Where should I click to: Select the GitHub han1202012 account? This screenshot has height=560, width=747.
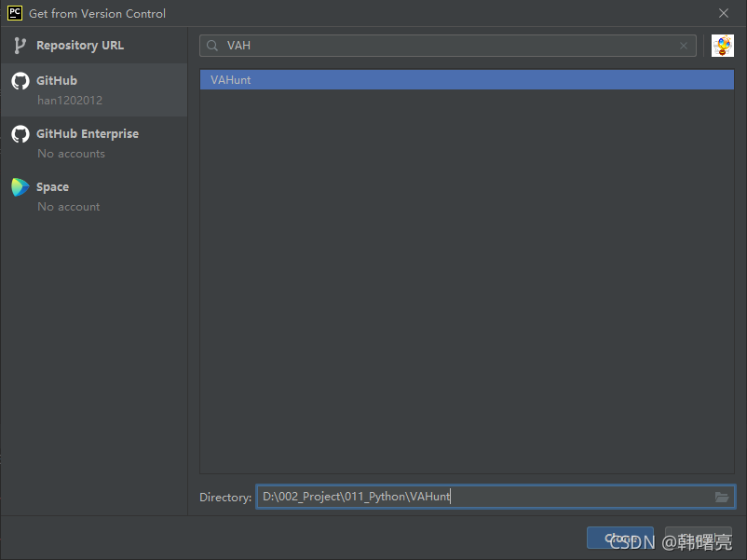click(94, 90)
